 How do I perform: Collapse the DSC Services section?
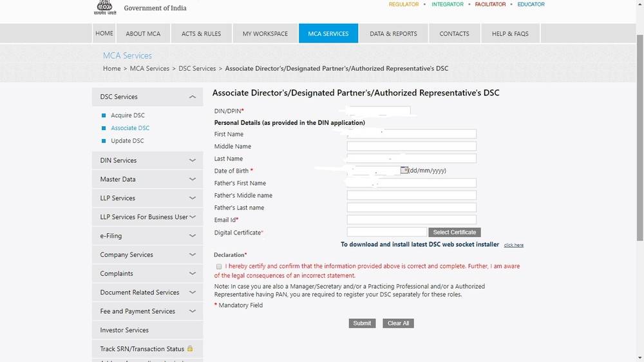point(192,97)
